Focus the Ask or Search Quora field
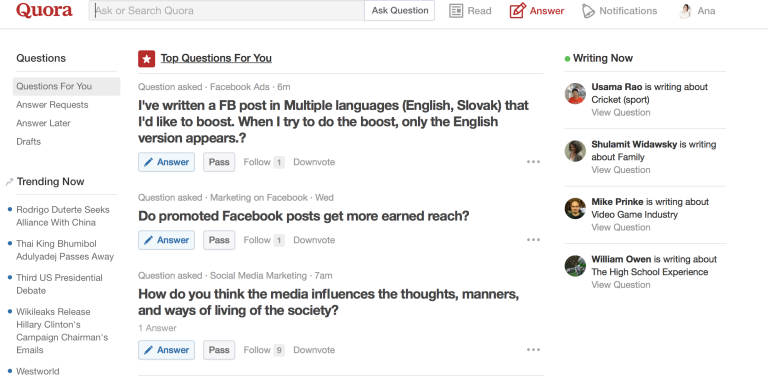The height and width of the screenshot is (378, 768). tap(226, 10)
